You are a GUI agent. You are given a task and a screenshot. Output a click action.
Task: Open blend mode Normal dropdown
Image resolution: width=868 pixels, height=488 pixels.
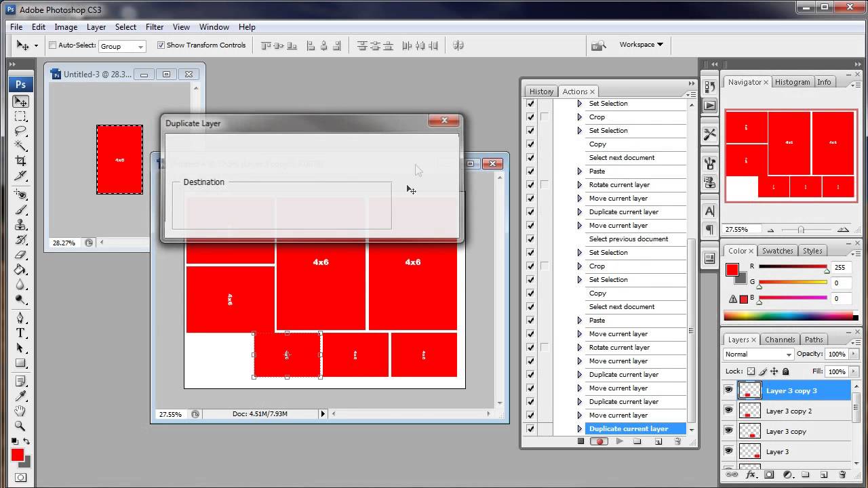(x=757, y=354)
